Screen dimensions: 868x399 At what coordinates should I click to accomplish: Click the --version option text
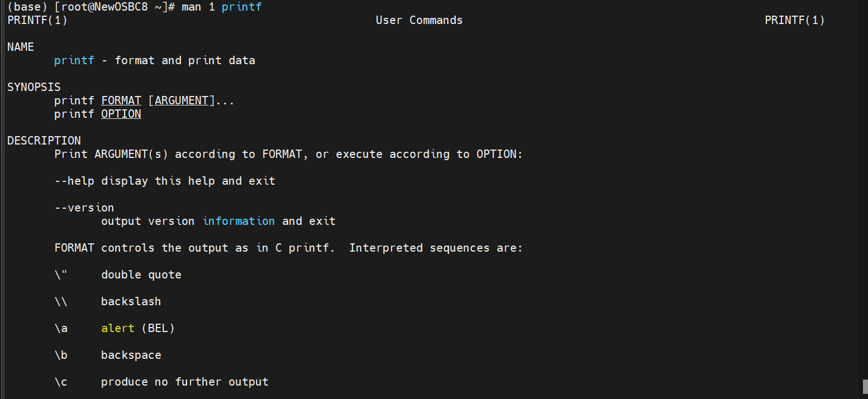(84, 208)
